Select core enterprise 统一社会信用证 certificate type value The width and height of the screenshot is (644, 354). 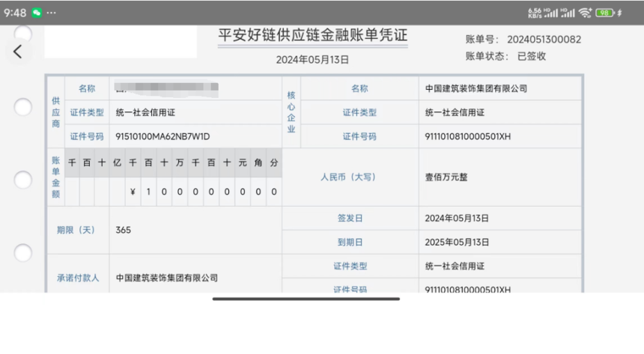[x=455, y=112]
